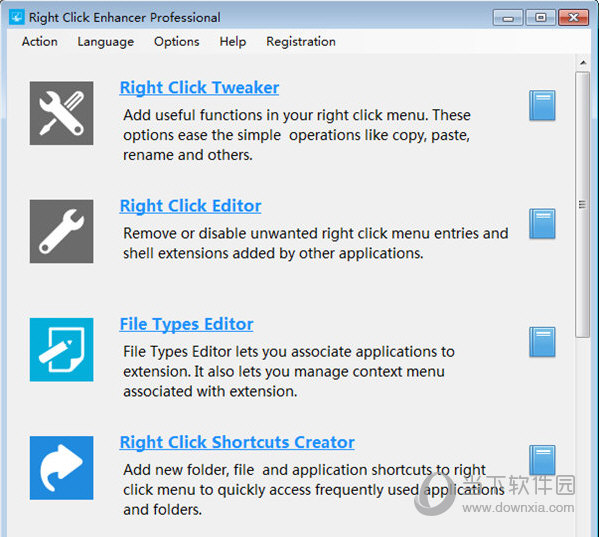Open the help book beside Right Click Editor
Screen dimensions: 599x537
(542, 223)
